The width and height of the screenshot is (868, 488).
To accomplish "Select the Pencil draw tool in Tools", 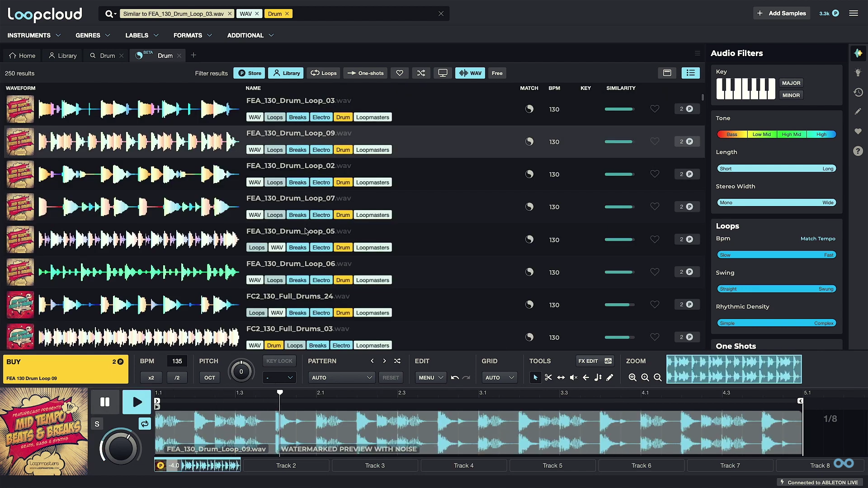I will coord(610,377).
